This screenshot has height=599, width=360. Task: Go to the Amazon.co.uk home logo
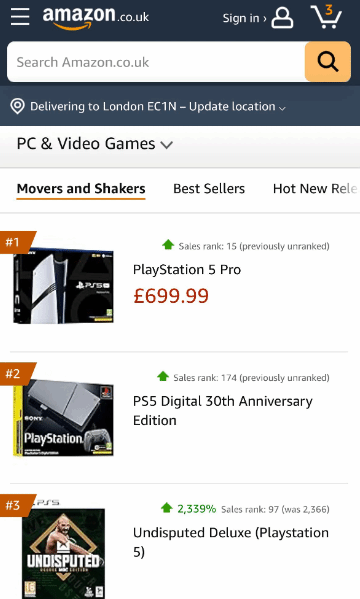pos(96,18)
